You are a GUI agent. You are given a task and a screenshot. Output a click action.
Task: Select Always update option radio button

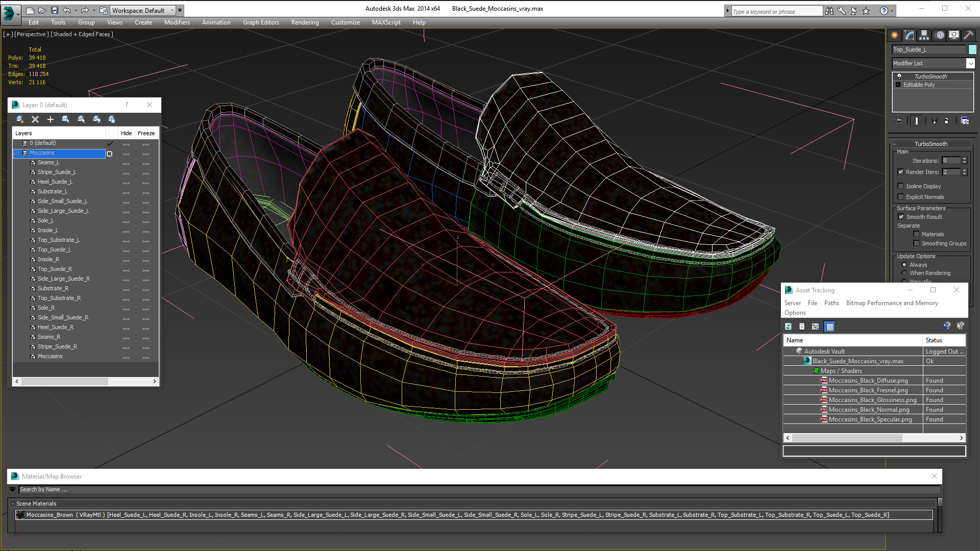click(904, 265)
